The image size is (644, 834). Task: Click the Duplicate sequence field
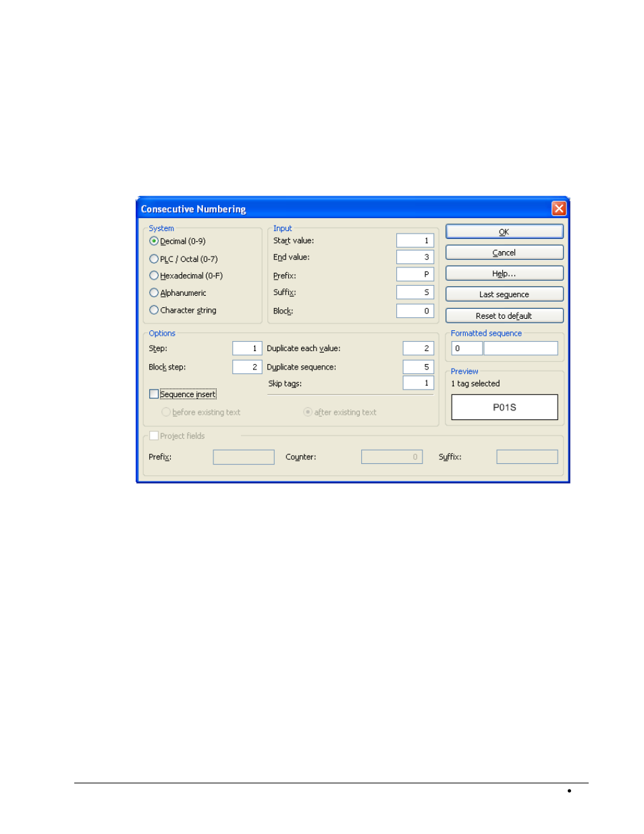click(419, 367)
